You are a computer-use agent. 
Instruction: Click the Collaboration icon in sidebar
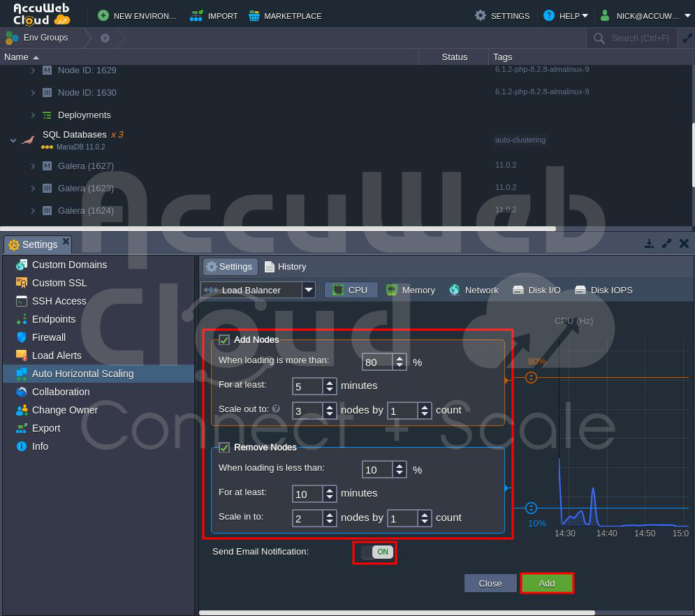(22, 392)
